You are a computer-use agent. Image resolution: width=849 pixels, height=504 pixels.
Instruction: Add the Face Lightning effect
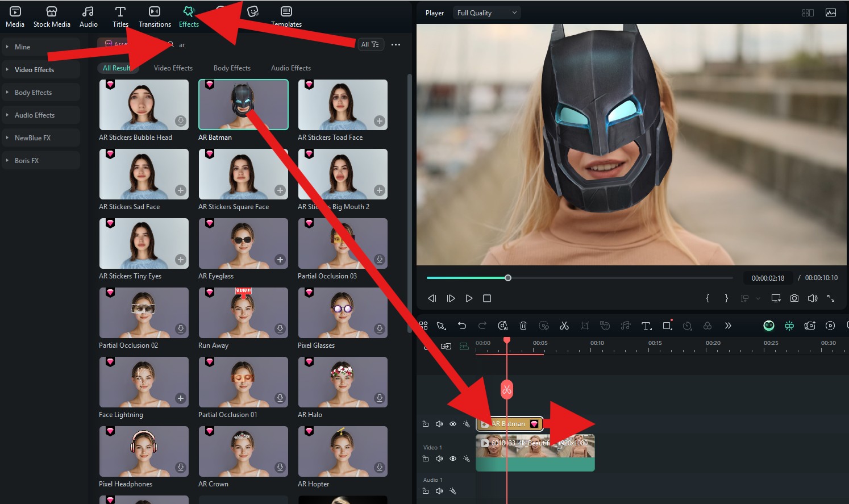(x=180, y=398)
